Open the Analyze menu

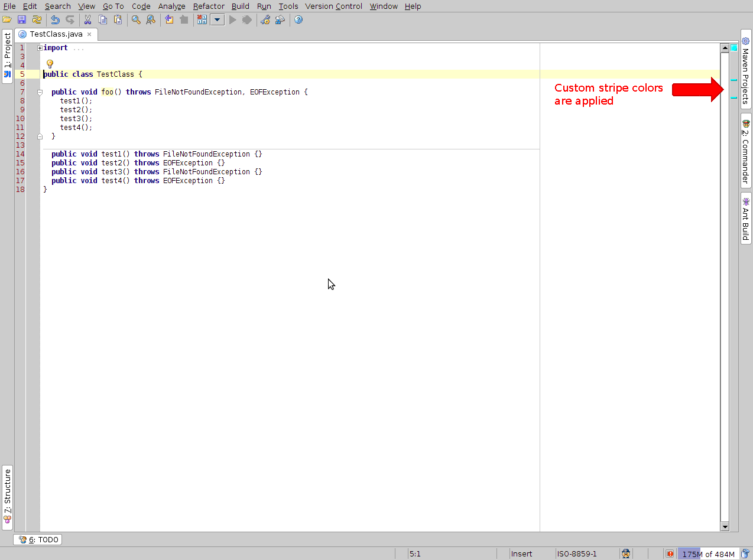click(x=172, y=6)
